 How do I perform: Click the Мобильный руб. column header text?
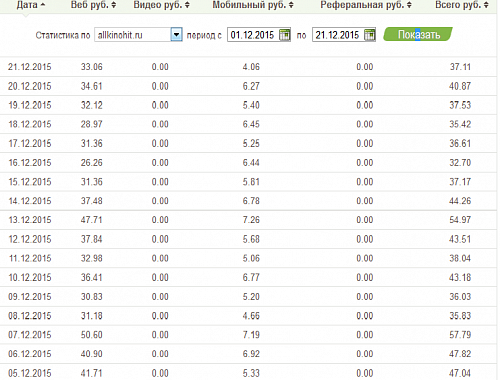point(250,5)
